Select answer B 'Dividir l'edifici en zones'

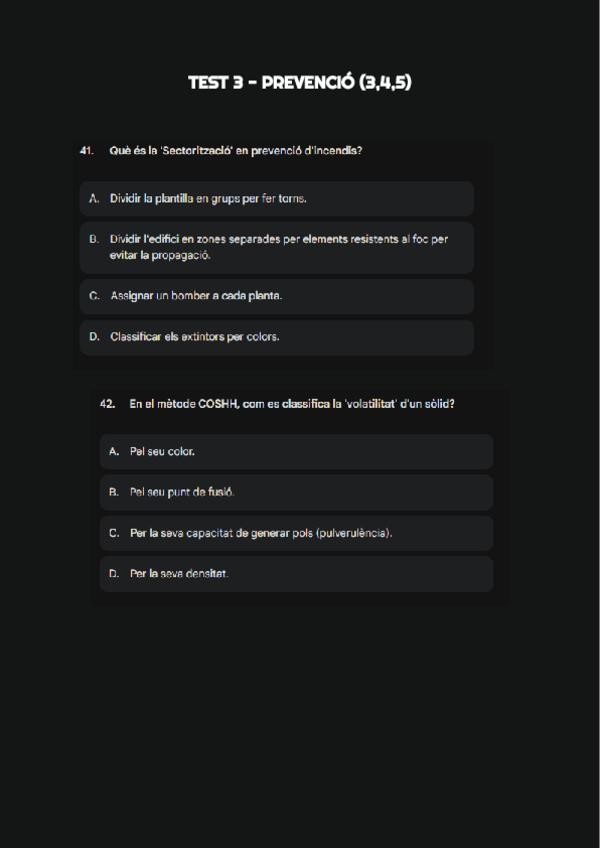[276, 247]
